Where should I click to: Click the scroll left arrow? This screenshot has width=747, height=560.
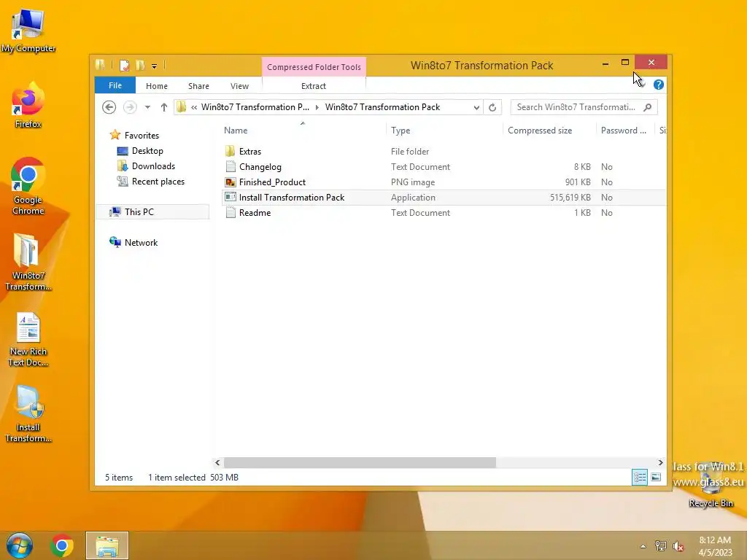217,462
